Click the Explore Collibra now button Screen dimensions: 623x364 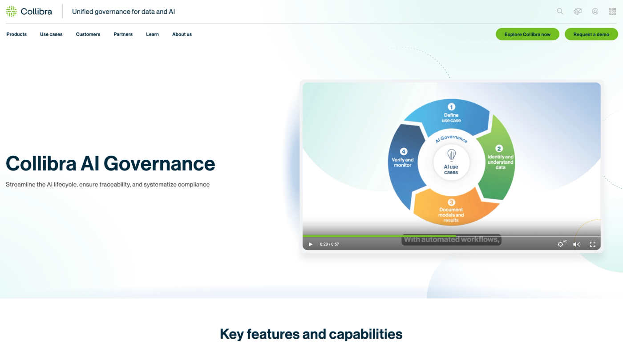point(527,34)
